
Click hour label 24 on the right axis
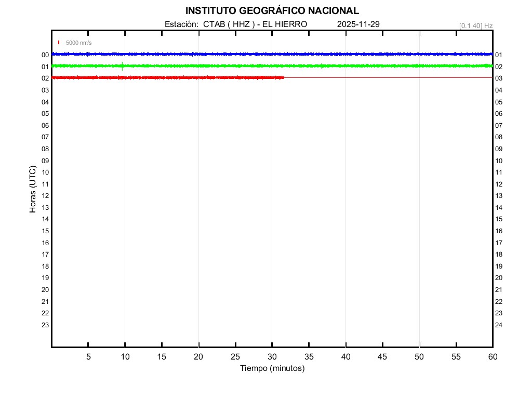coord(499,325)
